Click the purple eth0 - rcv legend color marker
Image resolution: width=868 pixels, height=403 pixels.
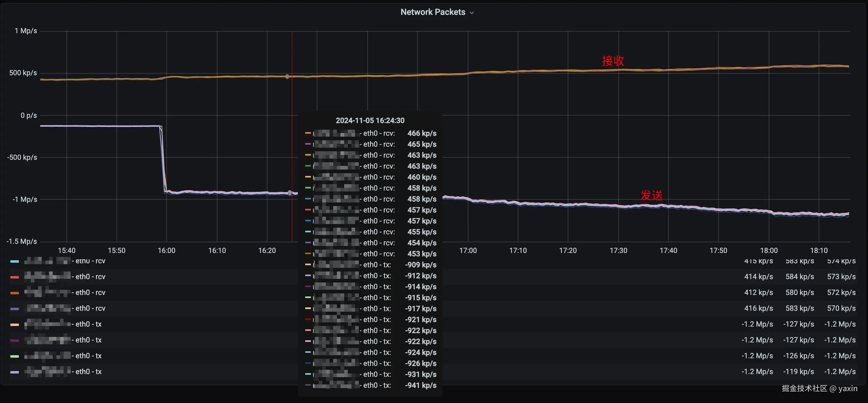(x=15, y=309)
